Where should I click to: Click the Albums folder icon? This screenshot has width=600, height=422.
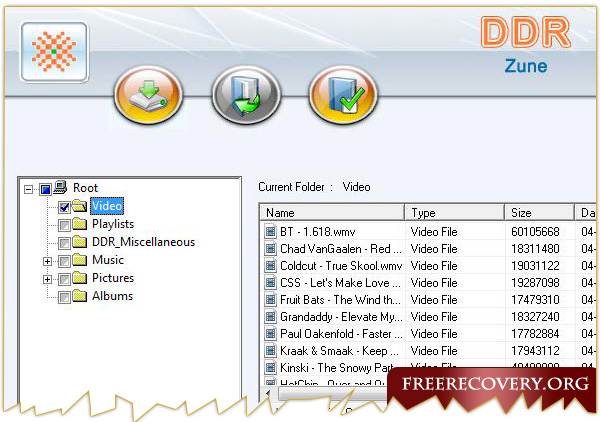[x=80, y=296]
